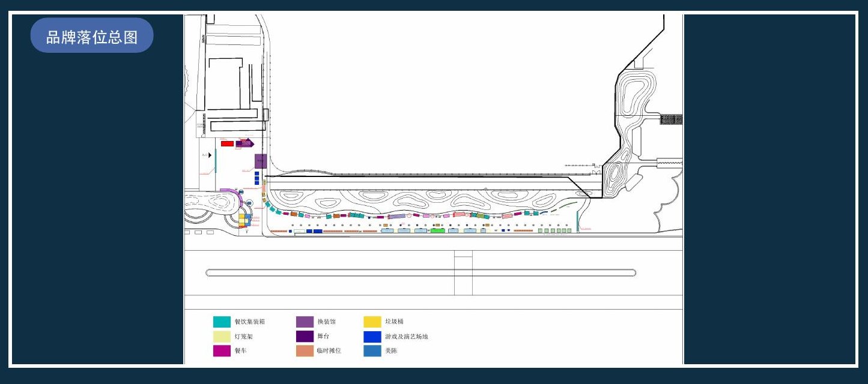868x384 pixels.
Task: Click the black entrance arrow marker
Action: point(210,155)
